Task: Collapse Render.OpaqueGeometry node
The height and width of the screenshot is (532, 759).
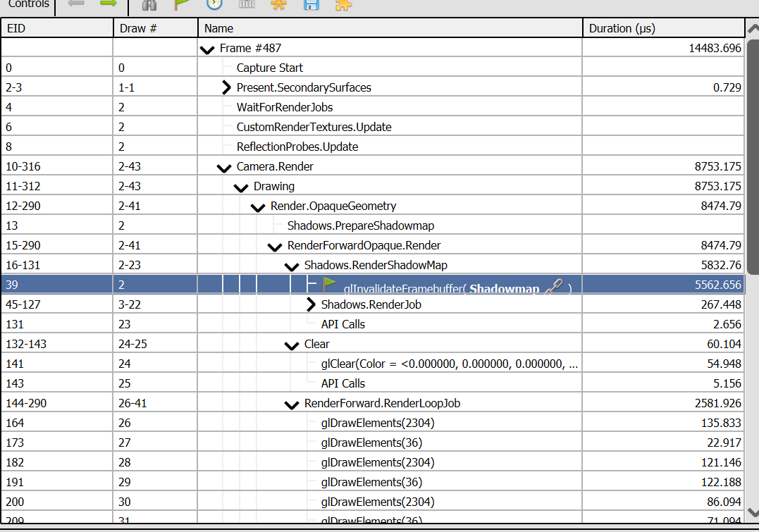Action: [x=258, y=208]
